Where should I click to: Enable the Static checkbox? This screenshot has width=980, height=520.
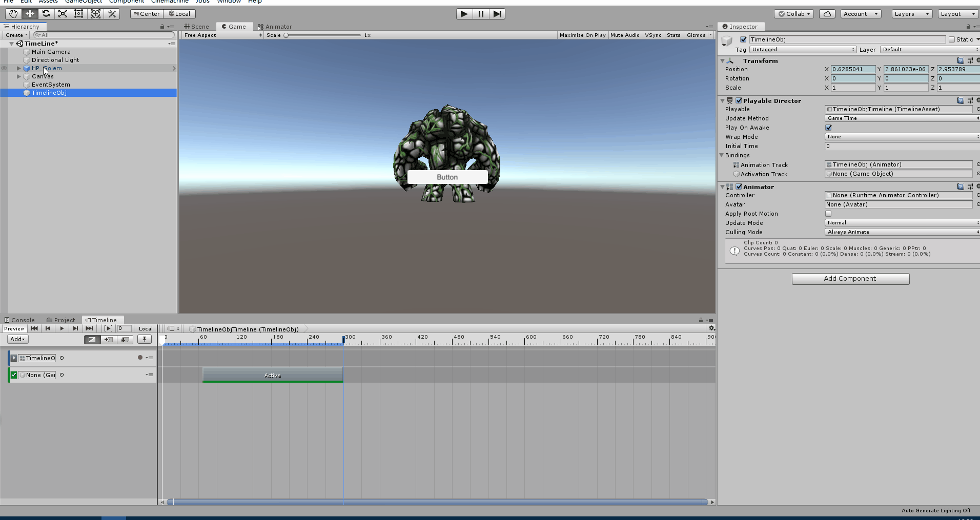pyautogui.click(x=952, y=39)
